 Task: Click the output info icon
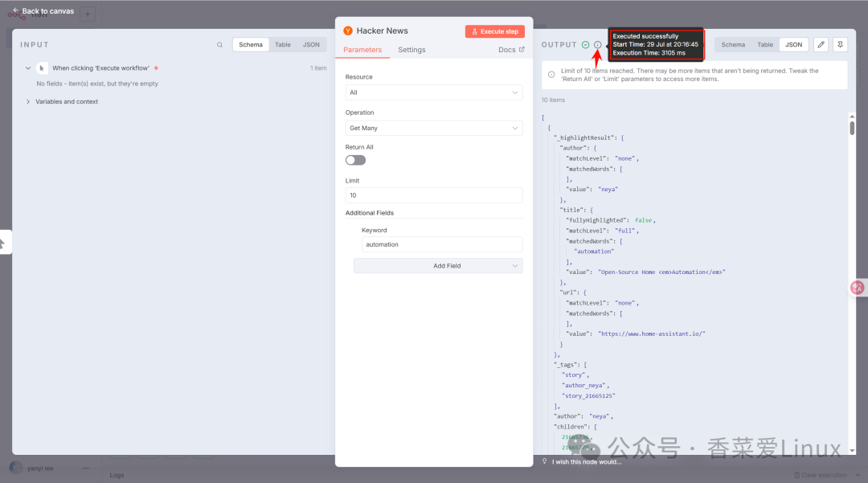coord(597,45)
